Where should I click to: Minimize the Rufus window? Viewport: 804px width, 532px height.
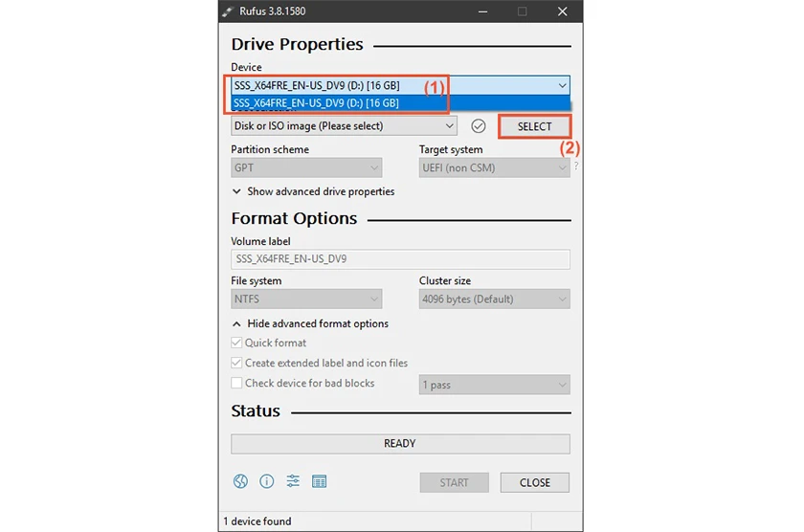point(482,11)
